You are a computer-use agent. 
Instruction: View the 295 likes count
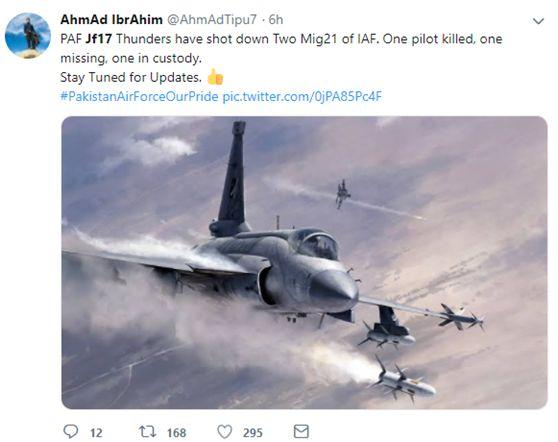click(x=253, y=433)
